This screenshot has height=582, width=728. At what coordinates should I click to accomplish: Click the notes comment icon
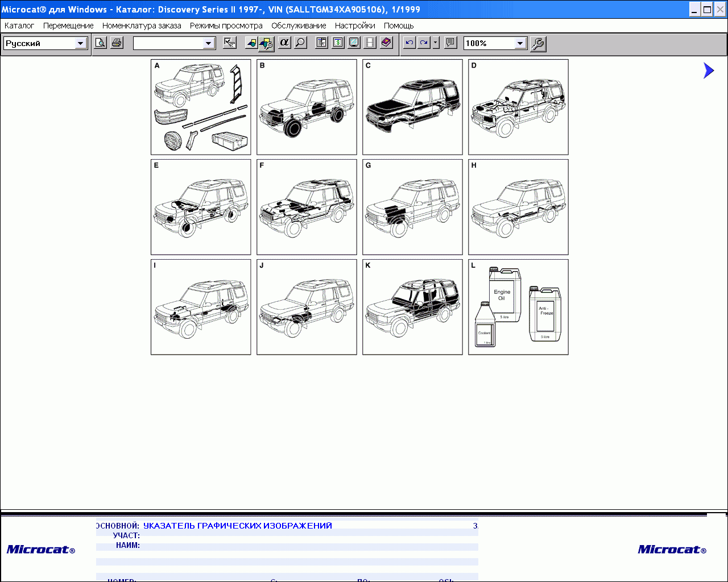(x=450, y=43)
